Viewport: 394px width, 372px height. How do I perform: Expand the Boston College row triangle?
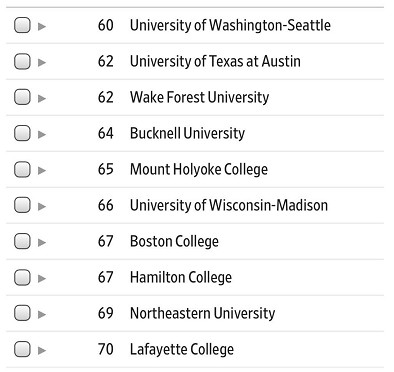42,242
